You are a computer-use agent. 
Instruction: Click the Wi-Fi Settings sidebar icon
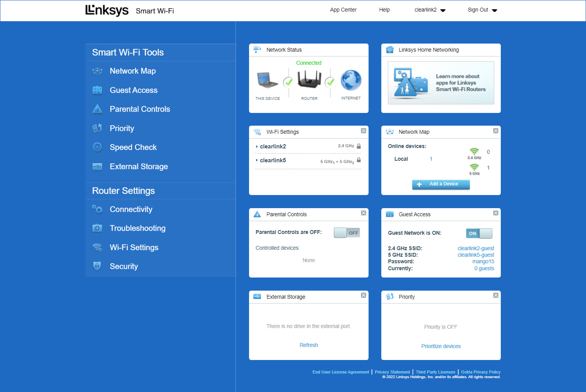pyautogui.click(x=98, y=247)
